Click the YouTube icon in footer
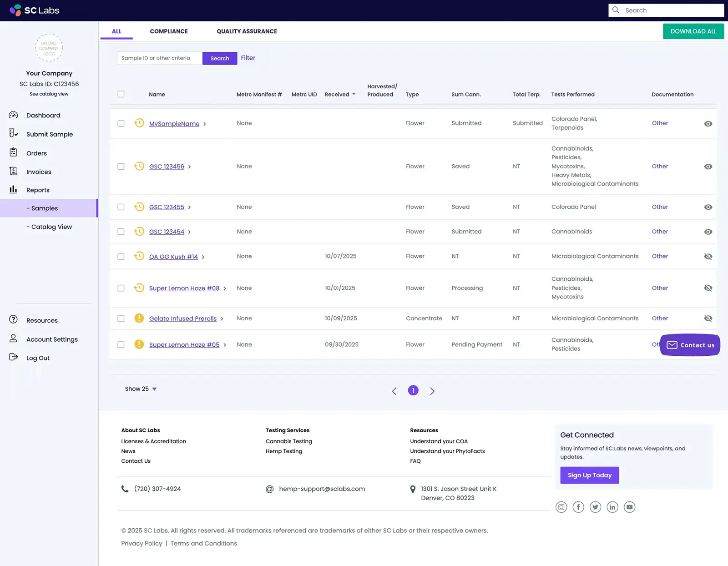728x566 pixels. (x=629, y=507)
